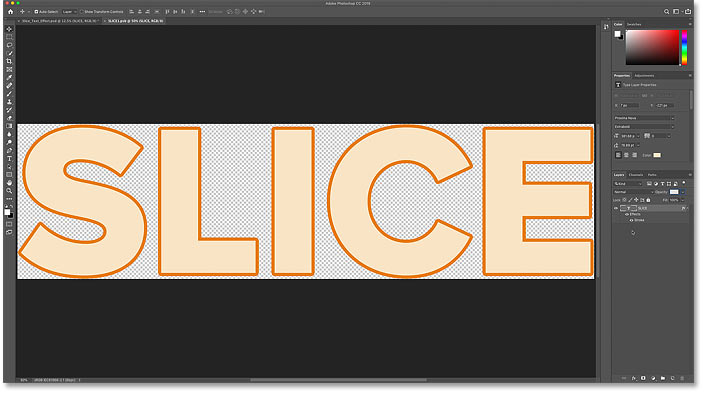Center align text in Properties panel
Screen dimensions: 704x394
626,155
